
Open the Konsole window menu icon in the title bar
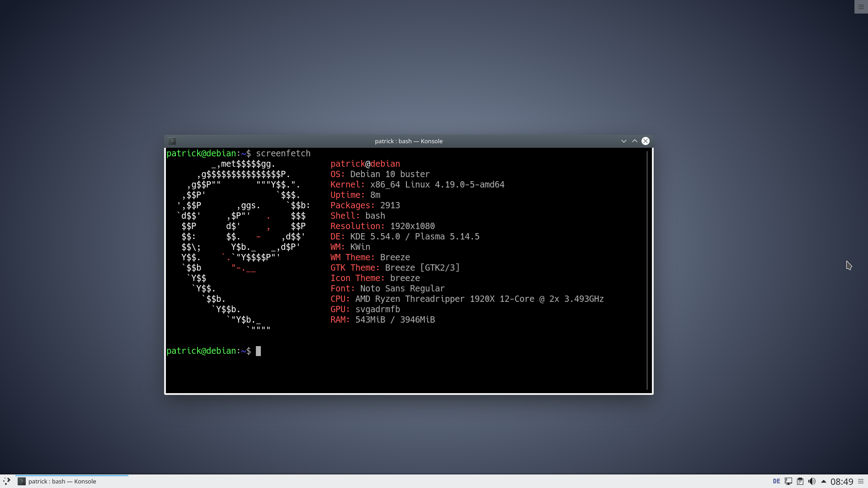coord(172,141)
